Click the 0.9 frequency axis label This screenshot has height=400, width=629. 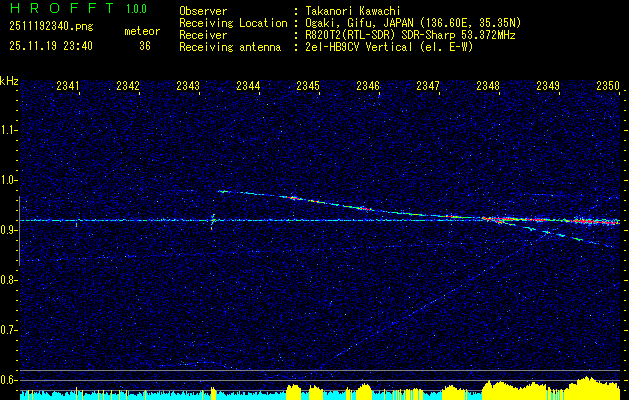tap(7, 230)
